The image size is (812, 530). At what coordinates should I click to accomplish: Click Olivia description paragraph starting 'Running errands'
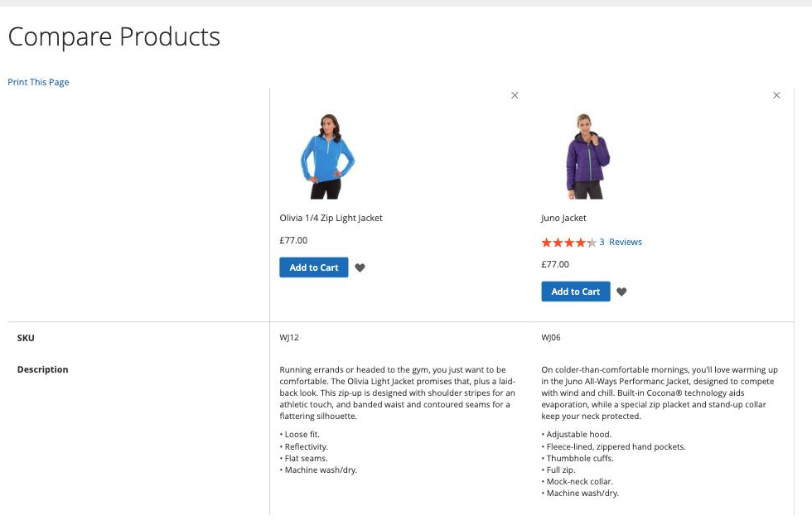point(397,393)
